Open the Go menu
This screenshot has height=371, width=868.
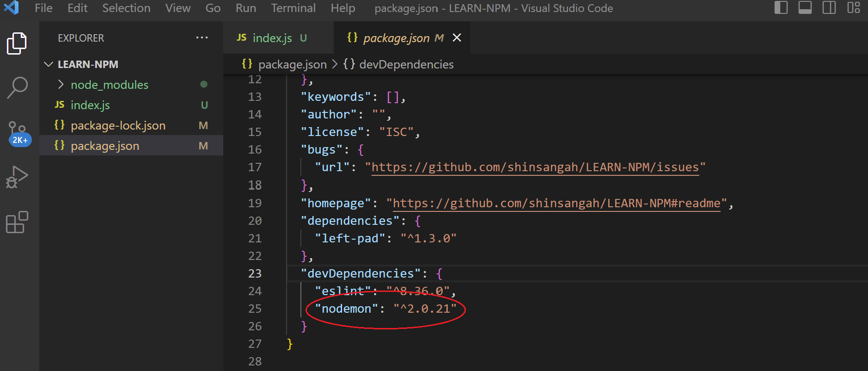pyautogui.click(x=213, y=8)
